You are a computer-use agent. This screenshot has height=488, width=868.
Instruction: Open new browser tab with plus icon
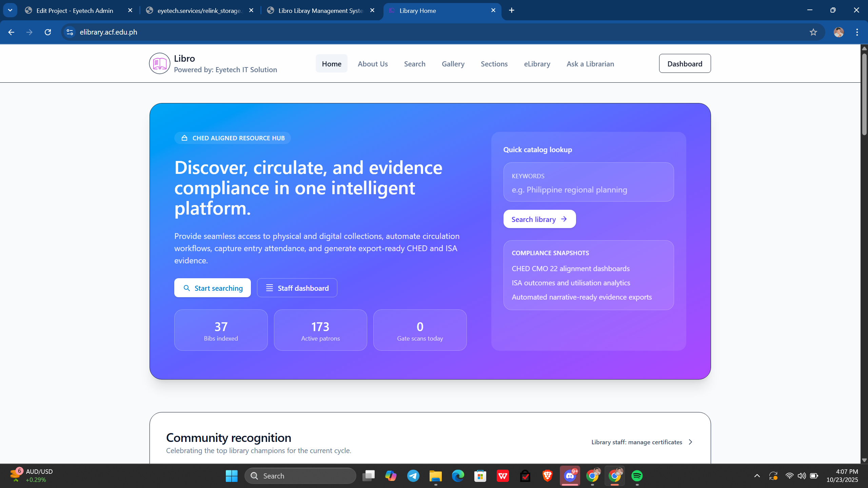coord(512,11)
